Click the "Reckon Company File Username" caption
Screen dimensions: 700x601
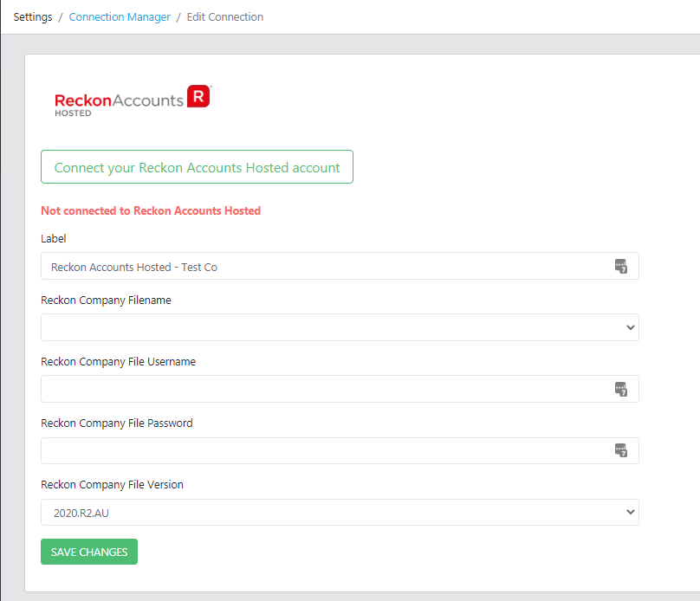click(x=118, y=362)
